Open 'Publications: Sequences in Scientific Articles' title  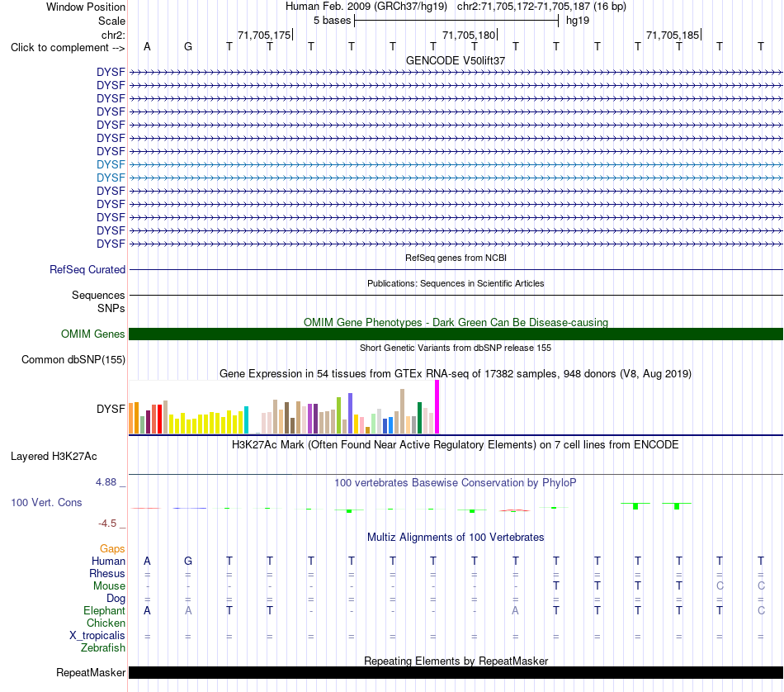coord(456,283)
